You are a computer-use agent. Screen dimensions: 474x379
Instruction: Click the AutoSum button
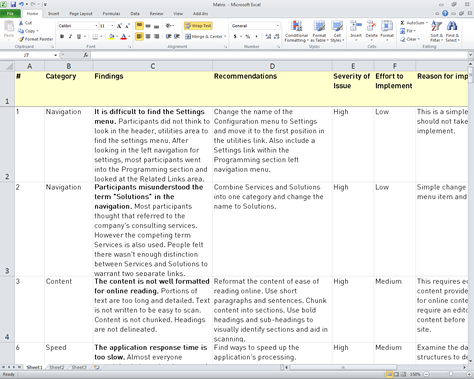pyautogui.click(x=413, y=23)
